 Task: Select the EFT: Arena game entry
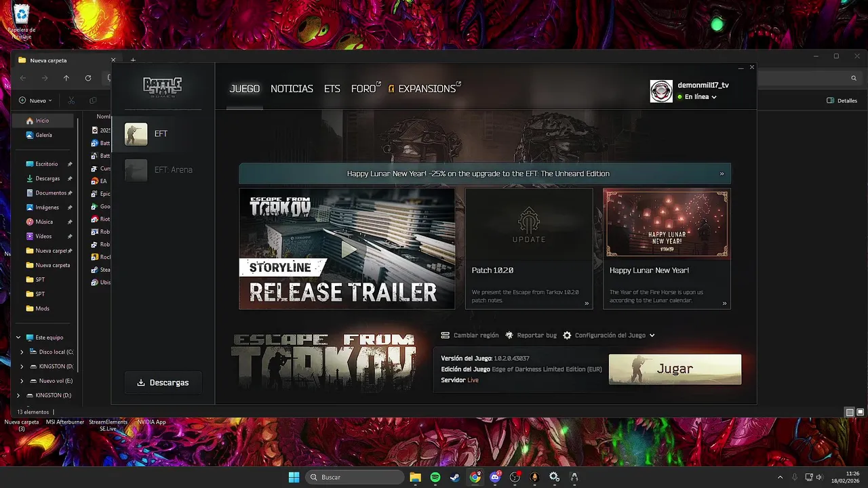pyautogui.click(x=163, y=170)
